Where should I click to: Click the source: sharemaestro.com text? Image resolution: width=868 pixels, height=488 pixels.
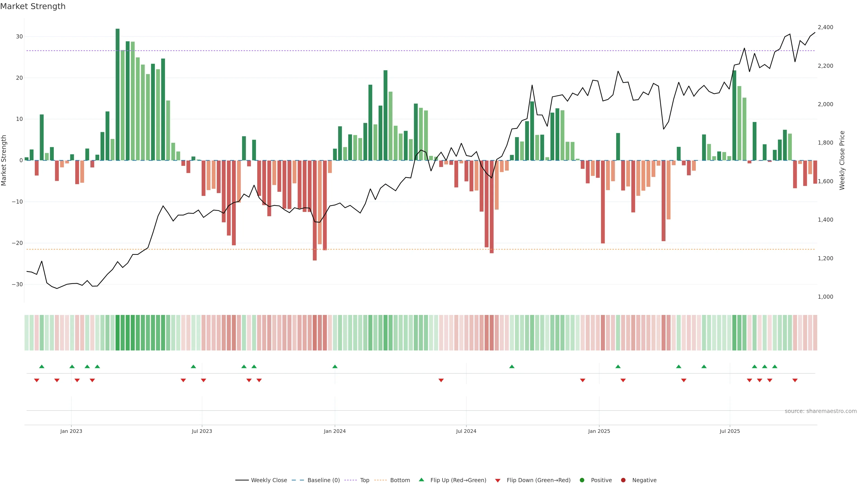click(x=821, y=411)
